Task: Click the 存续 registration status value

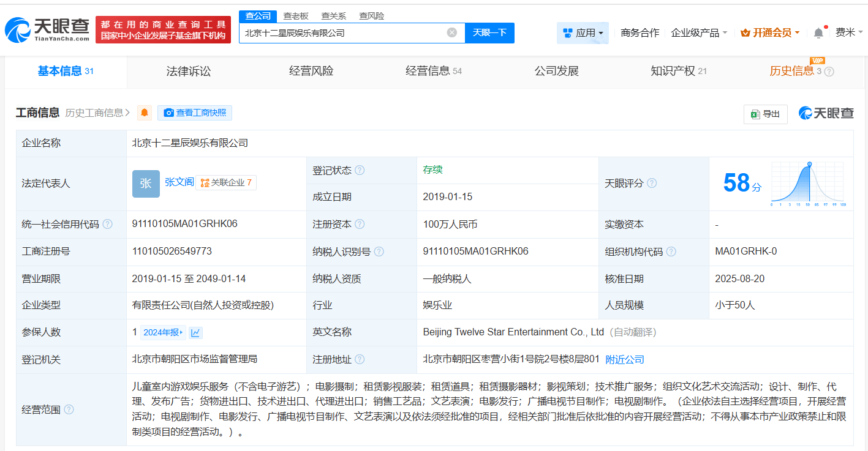Action: point(432,170)
